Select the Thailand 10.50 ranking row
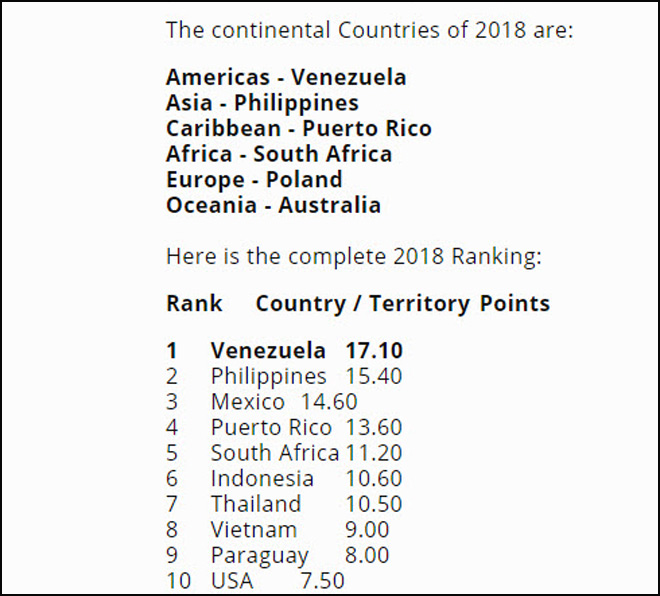Image resolution: width=660 pixels, height=596 pixels. (x=285, y=504)
